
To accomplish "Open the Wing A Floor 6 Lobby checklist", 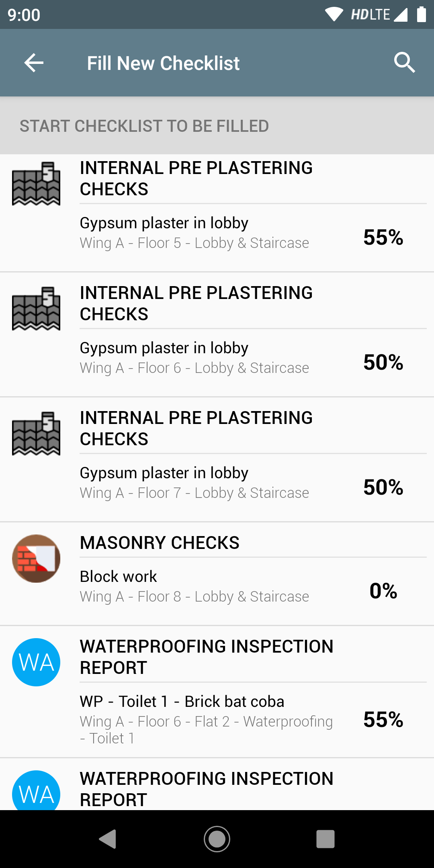I will 194,358.
